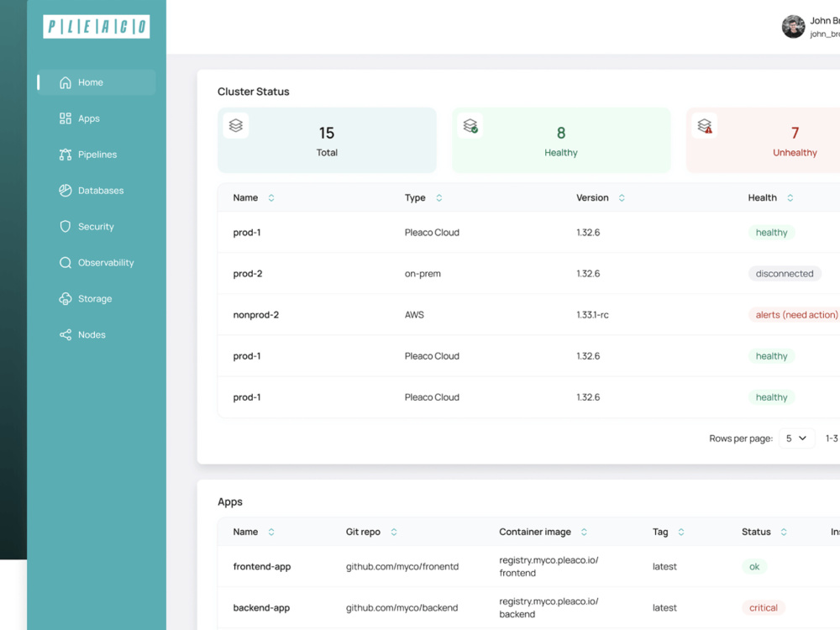Click the critical status badge

tap(764, 608)
